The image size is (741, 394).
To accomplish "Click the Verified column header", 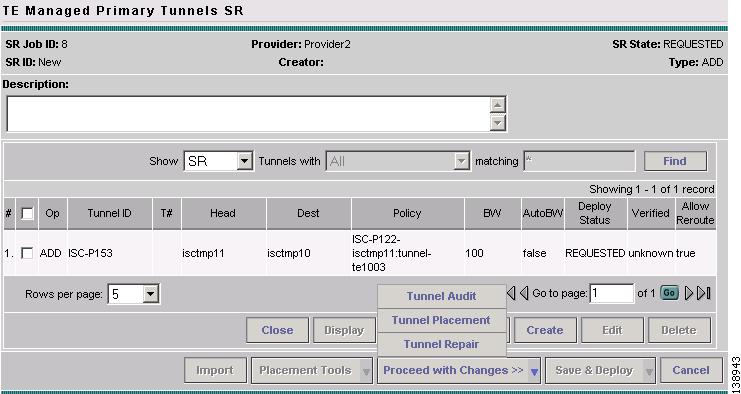I will pos(651,214).
